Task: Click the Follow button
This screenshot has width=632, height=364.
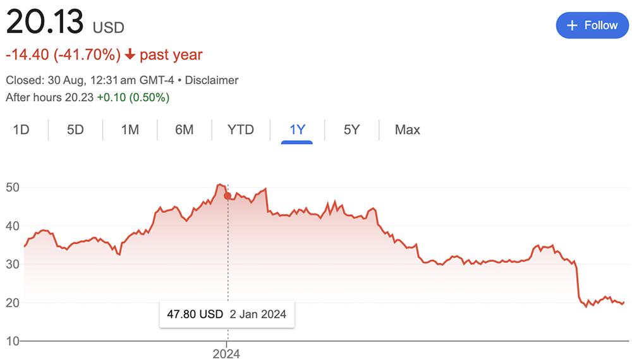Action: pyautogui.click(x=592, y=25)
